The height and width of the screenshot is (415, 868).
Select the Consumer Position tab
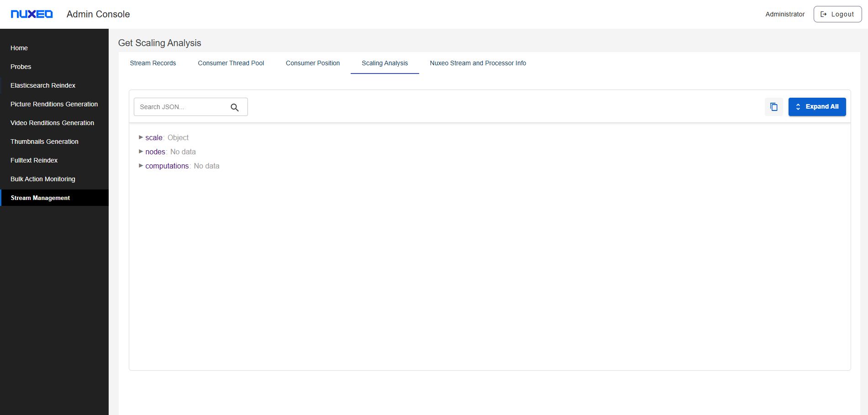tap(312, 63)
